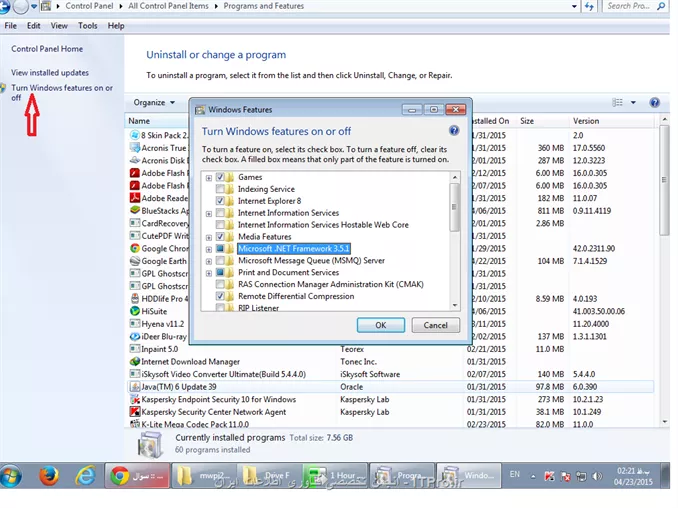Image resolution: width=678 pixels, height=508 pixels.
Task: Click Adobe Reader icon in list
Action: click(x=135, y=198)
